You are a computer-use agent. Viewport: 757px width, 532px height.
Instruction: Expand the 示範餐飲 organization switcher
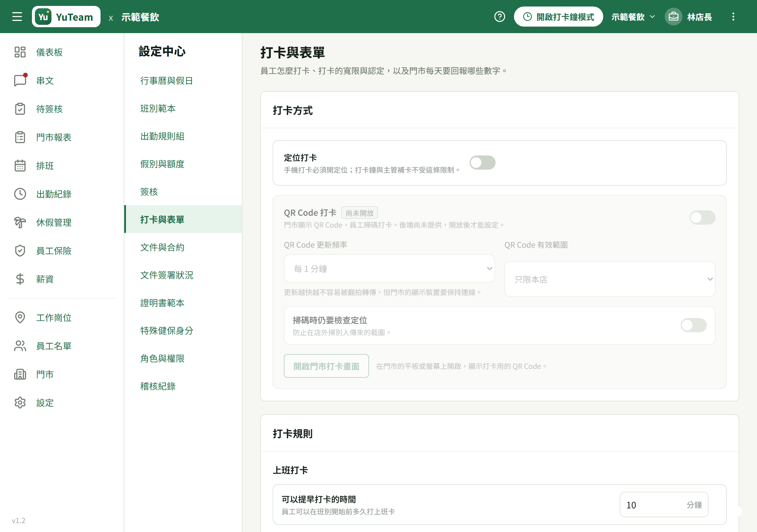(x=633, y=17)
